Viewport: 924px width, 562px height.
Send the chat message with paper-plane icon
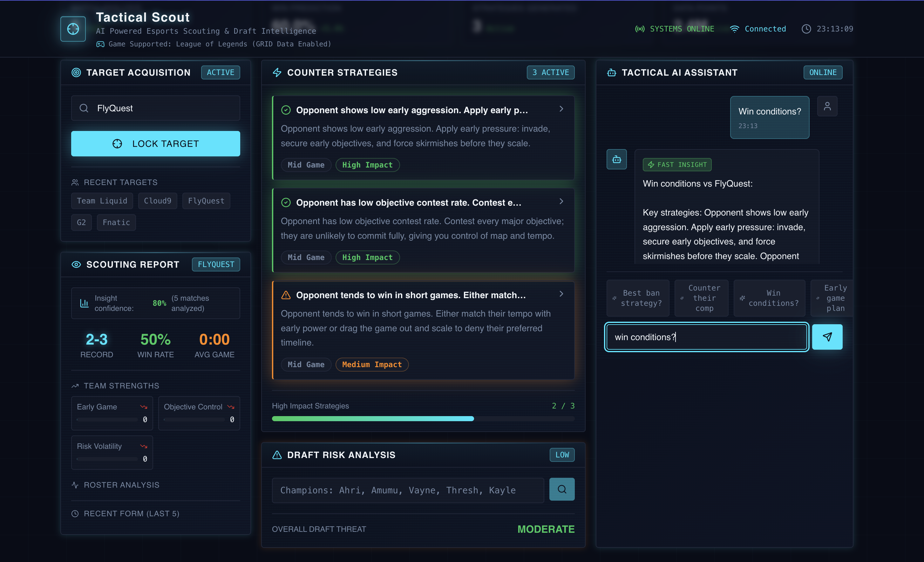point(827,337)
